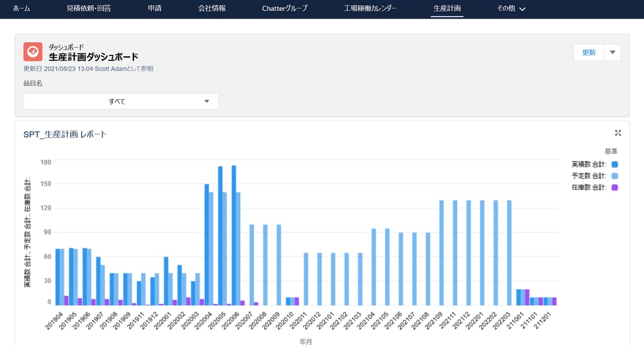
Task: Click the red dashboard gauge icon
Action: click(x=33, y=51)
